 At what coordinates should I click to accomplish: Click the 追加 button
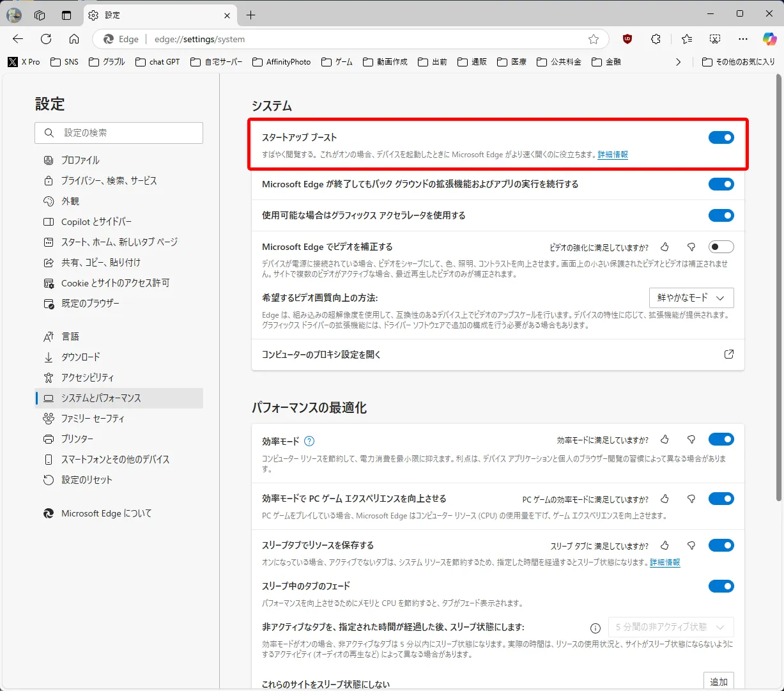[719, 681]
